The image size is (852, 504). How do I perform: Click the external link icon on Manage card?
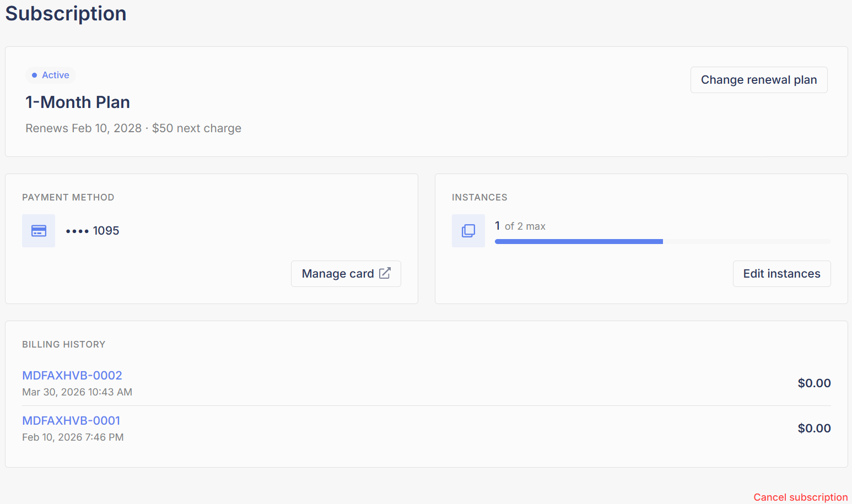point(385,273)
